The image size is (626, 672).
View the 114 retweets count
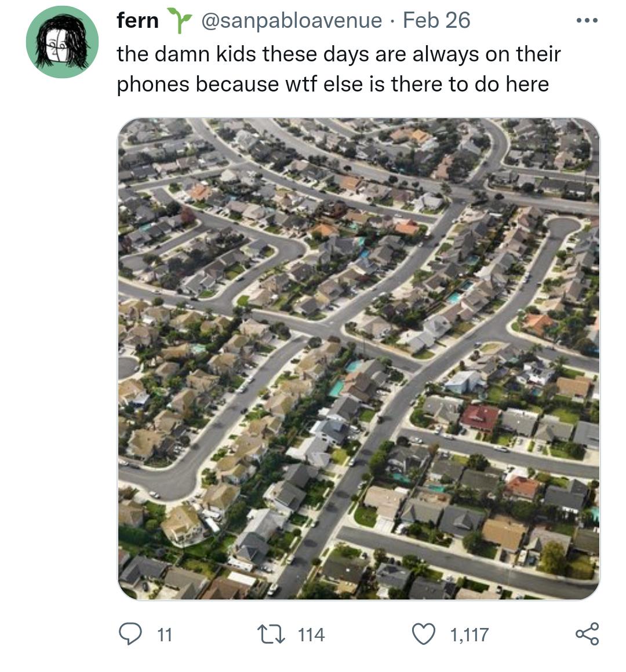point(311,635)
